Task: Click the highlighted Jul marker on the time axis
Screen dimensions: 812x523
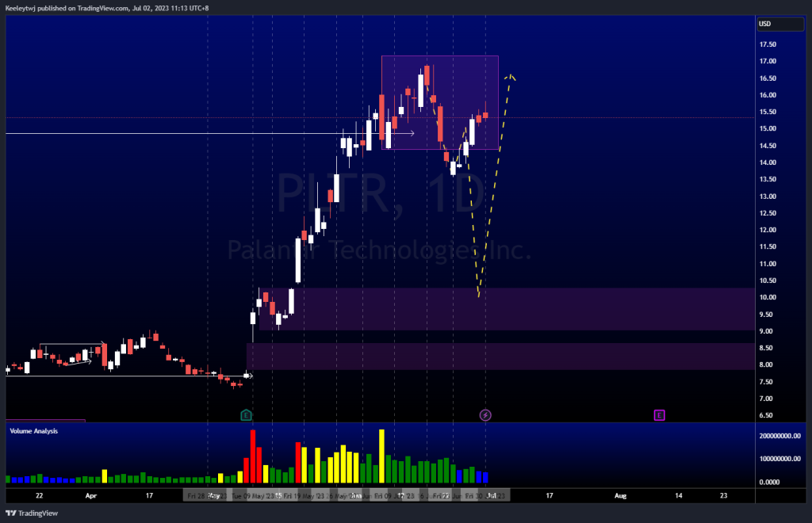Action: pos(491,494)
